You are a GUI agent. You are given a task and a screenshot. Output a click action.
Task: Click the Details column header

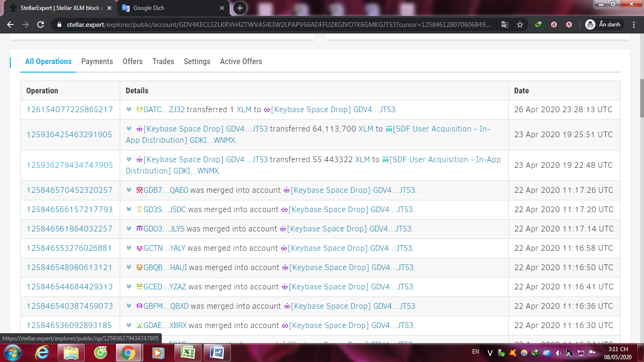[137, 90]
